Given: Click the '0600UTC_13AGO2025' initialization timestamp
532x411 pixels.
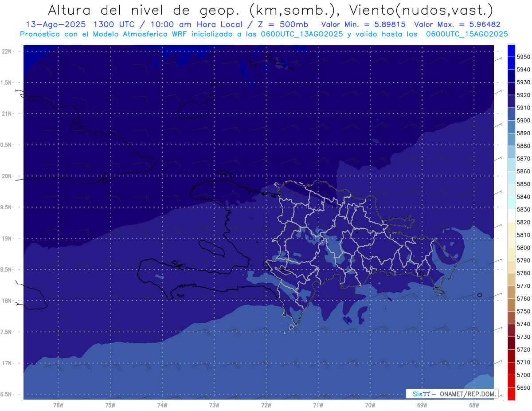Looking at the screenshot, I should [x=301, y=34].
